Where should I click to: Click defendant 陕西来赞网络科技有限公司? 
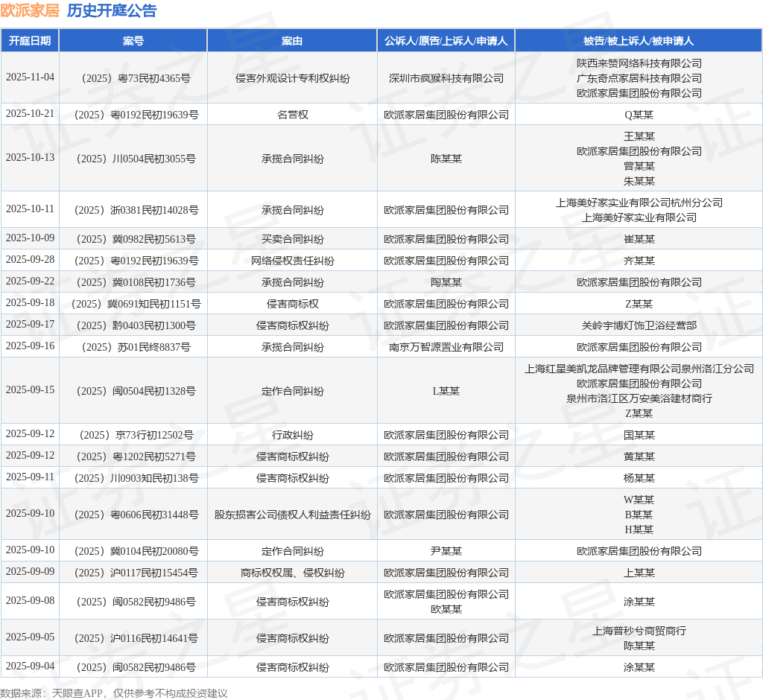tap(639, 63)
